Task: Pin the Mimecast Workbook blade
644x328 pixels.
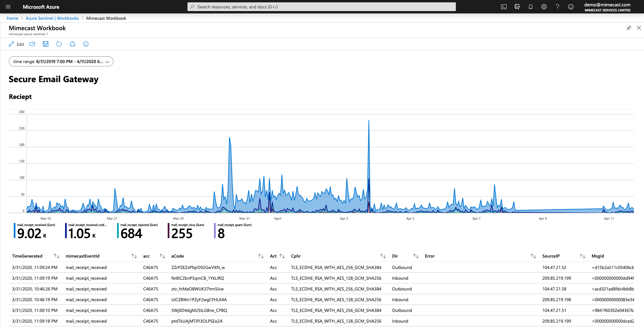Action: click(x=629, y=28)
